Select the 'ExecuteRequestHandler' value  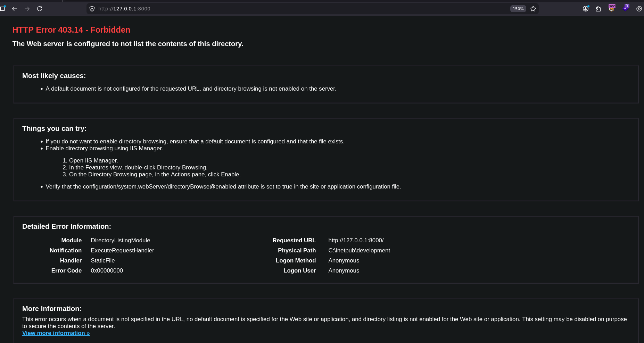122,250
